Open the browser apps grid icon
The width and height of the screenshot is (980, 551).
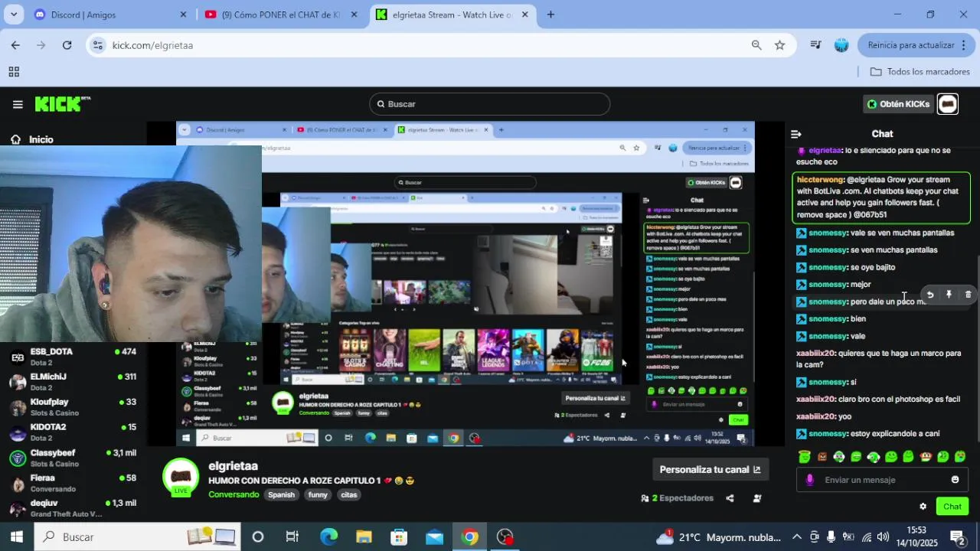(x=14, y=72)
